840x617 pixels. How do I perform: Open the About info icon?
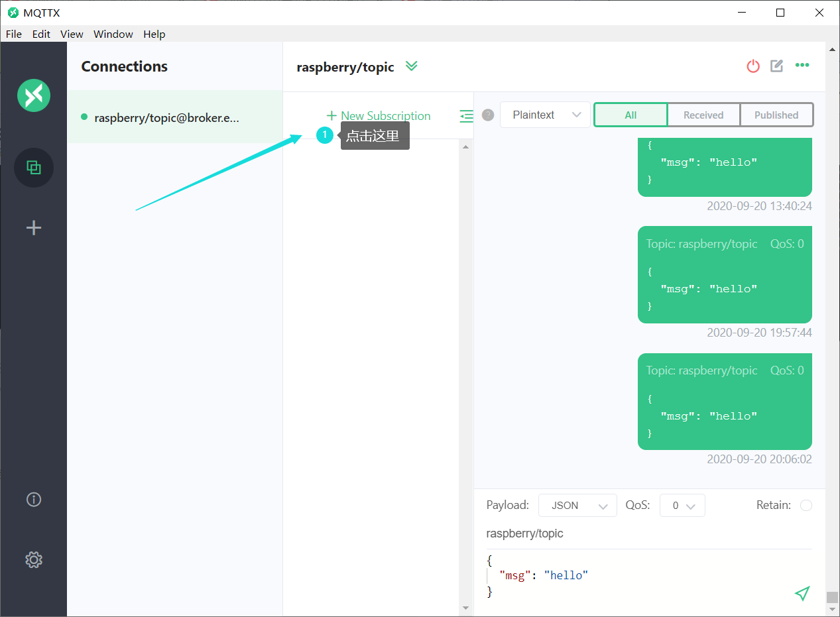(34, 499)
